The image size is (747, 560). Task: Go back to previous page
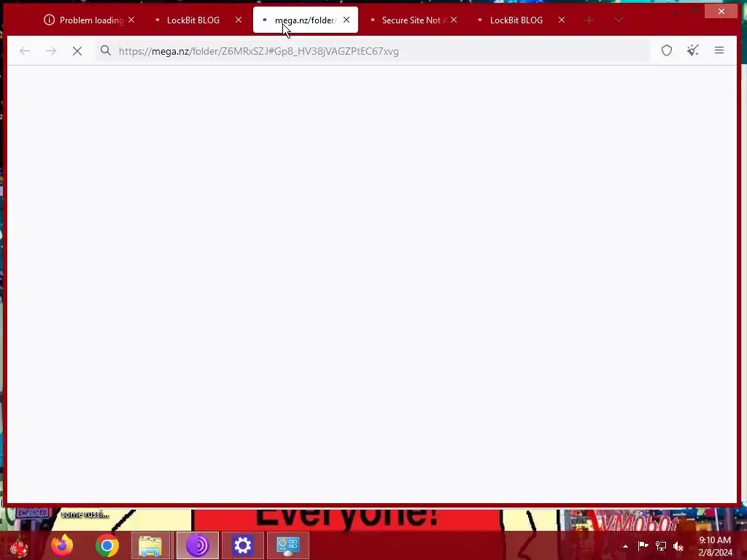tap(25, 51)
